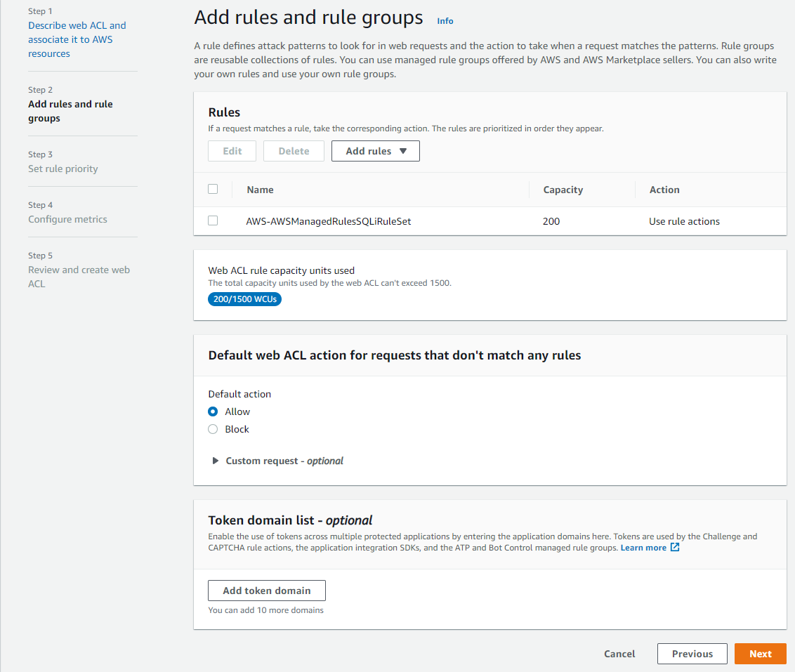Click the Edit rules button
This screenshot has height=672, width=795.
click(232, 151)
